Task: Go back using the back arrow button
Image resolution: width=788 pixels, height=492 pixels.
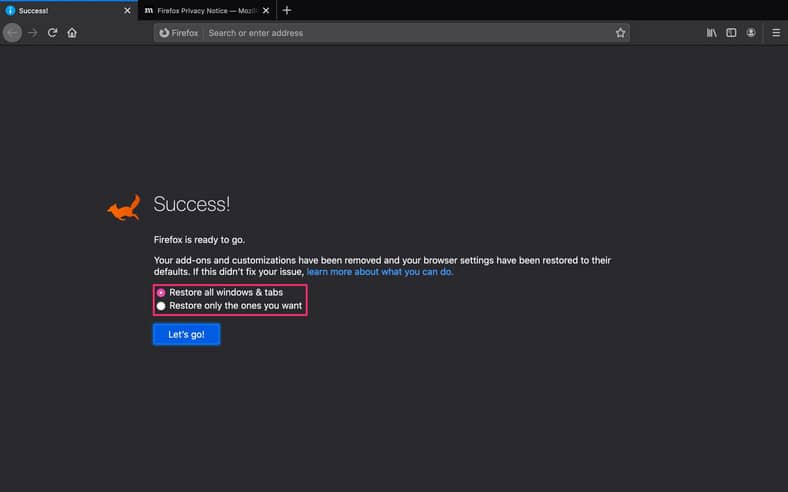Action: point(13,33)
